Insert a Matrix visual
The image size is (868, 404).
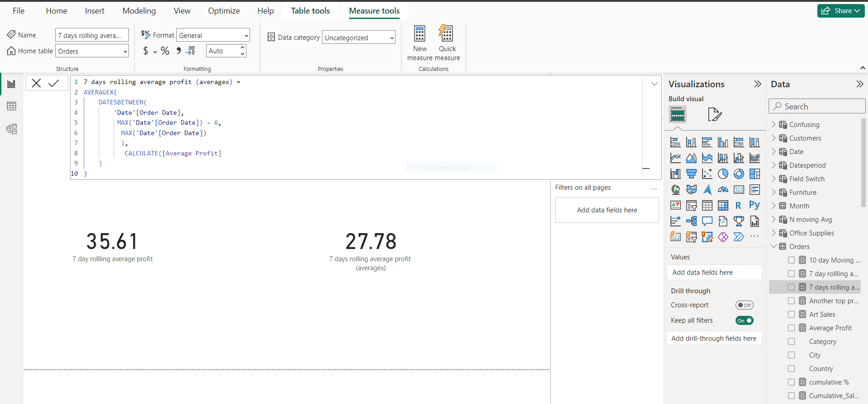(723, 205)
